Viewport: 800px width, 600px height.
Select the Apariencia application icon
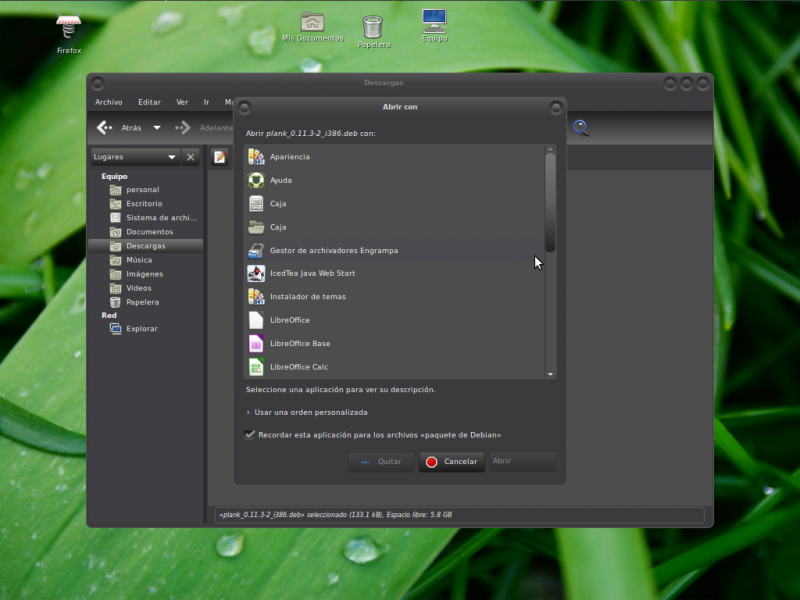click(x=256, y=157)
